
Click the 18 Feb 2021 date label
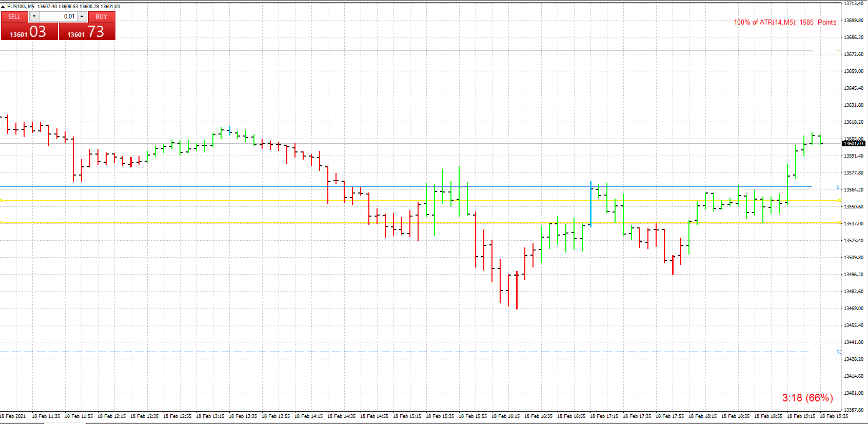coord(13,416)
